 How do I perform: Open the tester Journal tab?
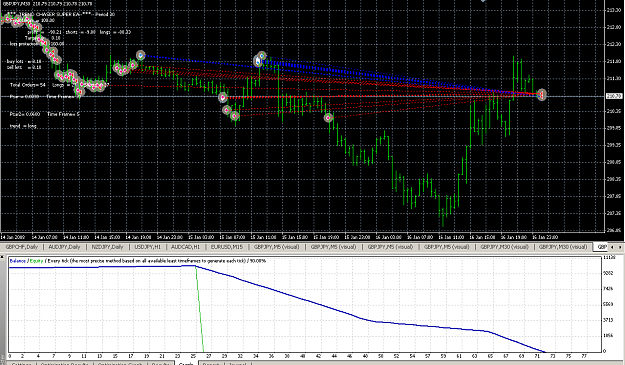(238, 363)
